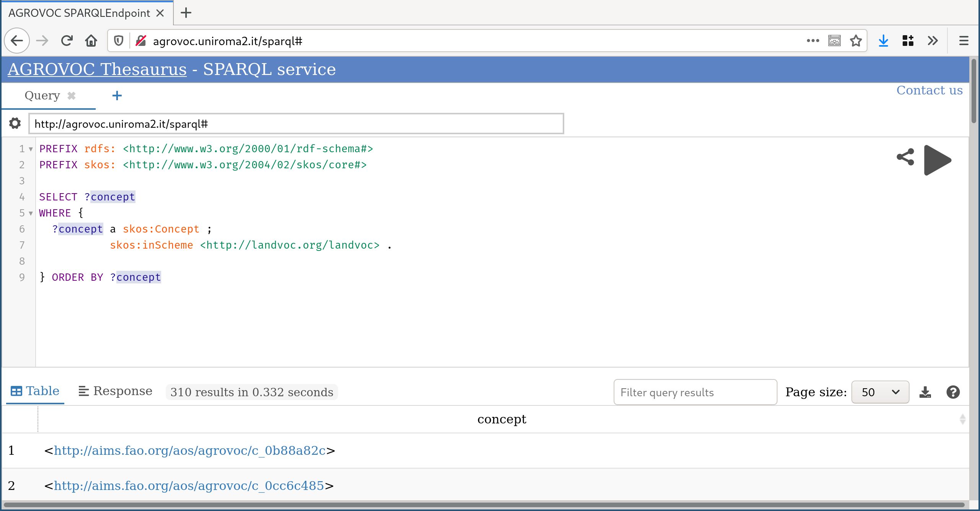View insecure connection lock information
This screenshot has width=980, height=511.
(x=141, y=41)
